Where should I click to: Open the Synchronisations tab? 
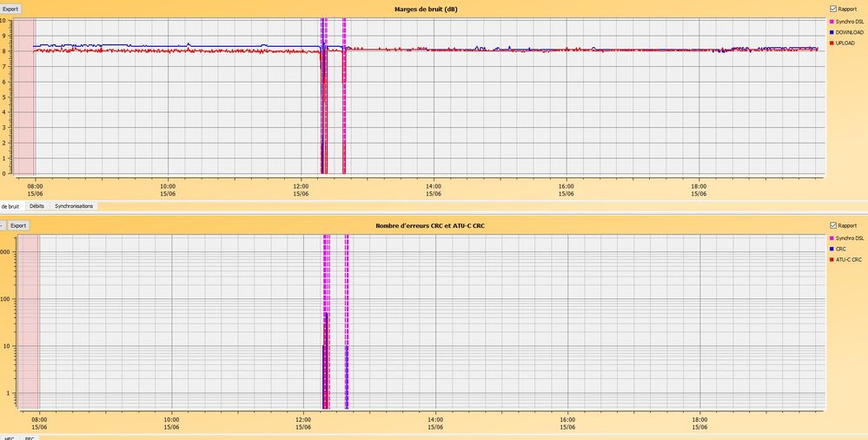[74, 206]
